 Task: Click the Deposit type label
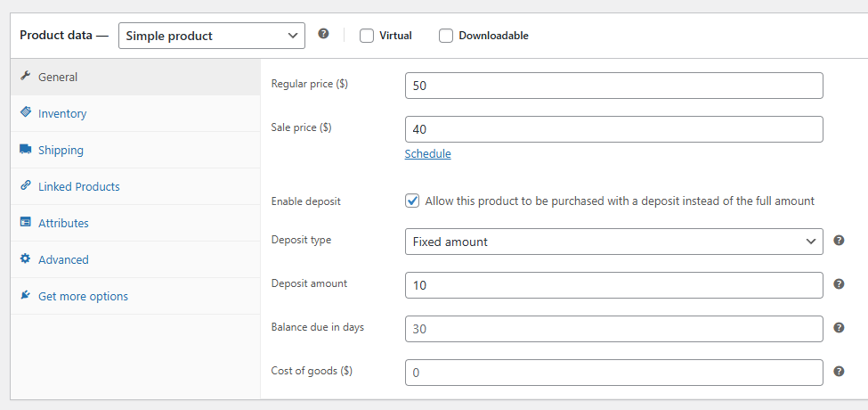pyautogui.click(x=301, y=240)
